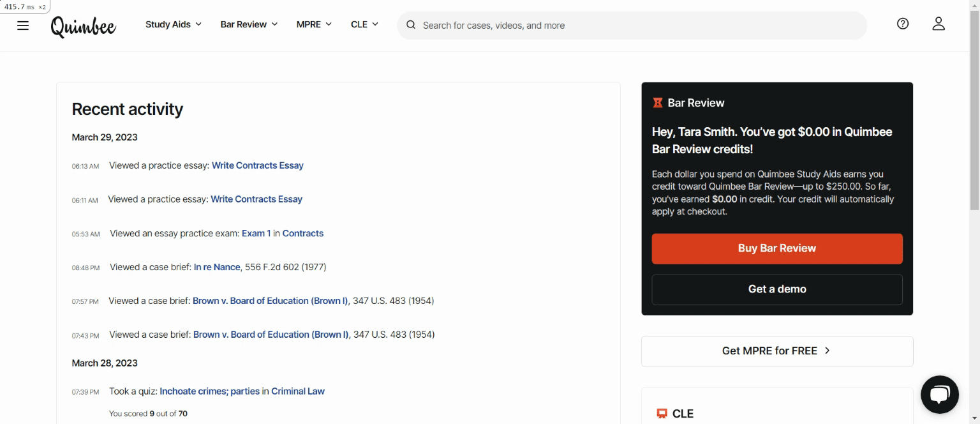Click the 05:53 AM timestamp

pos(86,234)
